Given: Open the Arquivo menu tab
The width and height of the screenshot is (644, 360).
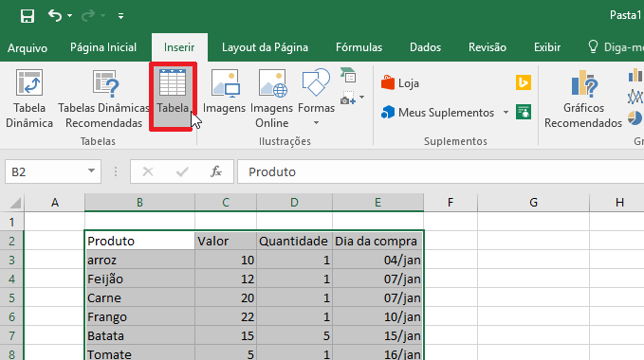Looking at the screenshot, I should (x=28, y=47).
